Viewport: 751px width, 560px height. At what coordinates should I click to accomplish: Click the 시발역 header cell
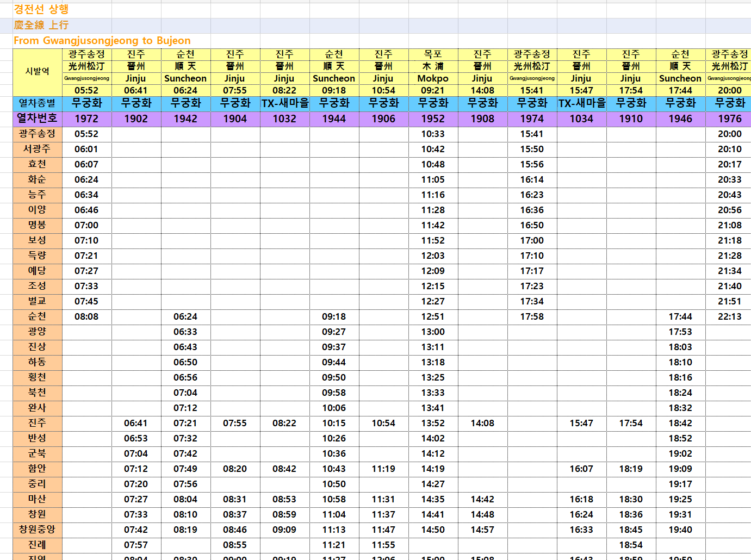(38, 72)
